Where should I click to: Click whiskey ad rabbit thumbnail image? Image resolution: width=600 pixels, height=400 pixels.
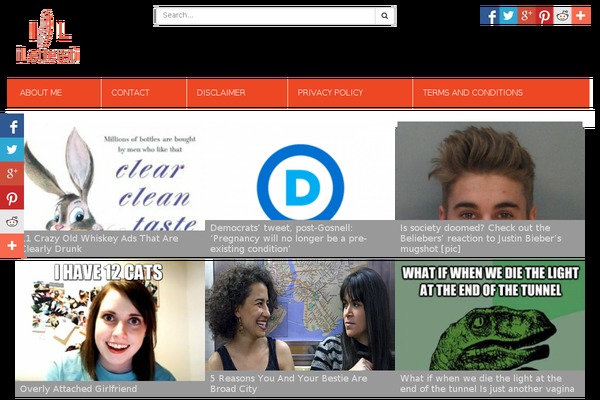point(114,176)
